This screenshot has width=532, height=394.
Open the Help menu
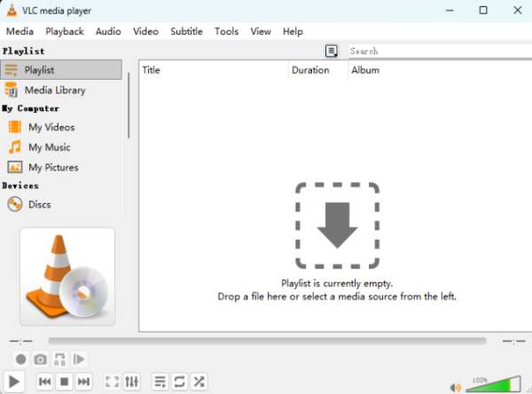pyautogui.click(x=293, y=32)
